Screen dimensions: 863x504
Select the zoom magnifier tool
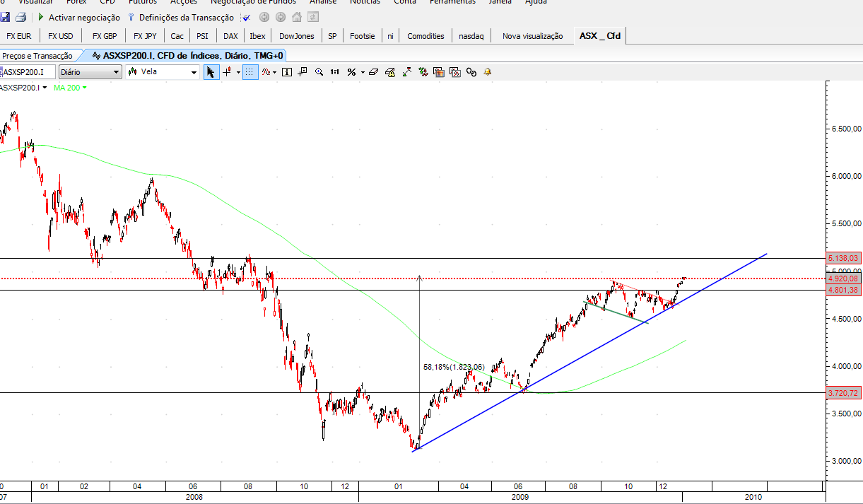tap(319, 71)
